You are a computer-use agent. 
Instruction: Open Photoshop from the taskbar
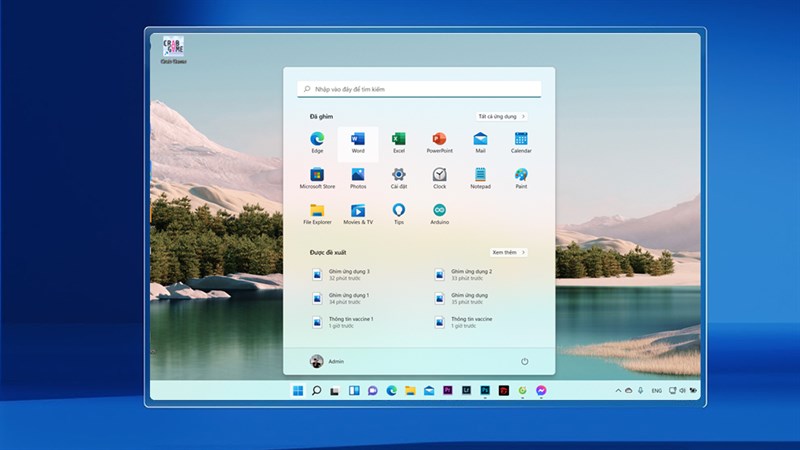tap(485, 390)
